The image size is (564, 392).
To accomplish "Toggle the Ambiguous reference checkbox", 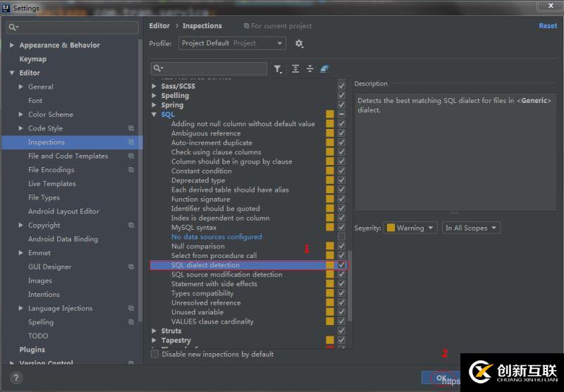I will pos(341,133).
